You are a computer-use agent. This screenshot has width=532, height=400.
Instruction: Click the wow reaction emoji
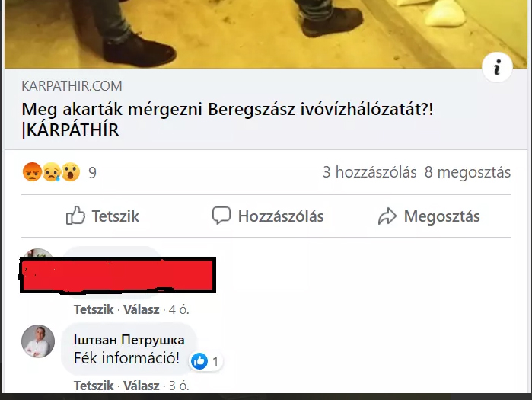pyautogui.click(x=71, y=172)
